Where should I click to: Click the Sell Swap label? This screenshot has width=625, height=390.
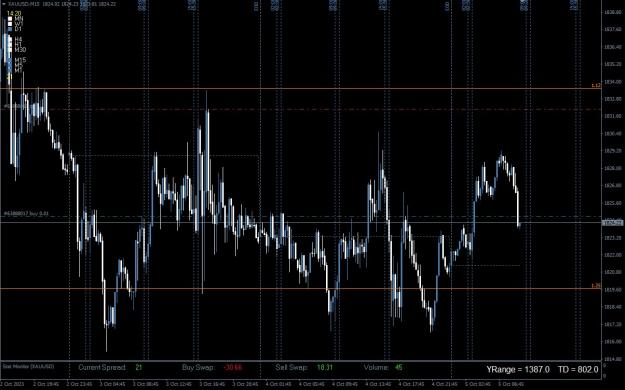click(291, 367)
